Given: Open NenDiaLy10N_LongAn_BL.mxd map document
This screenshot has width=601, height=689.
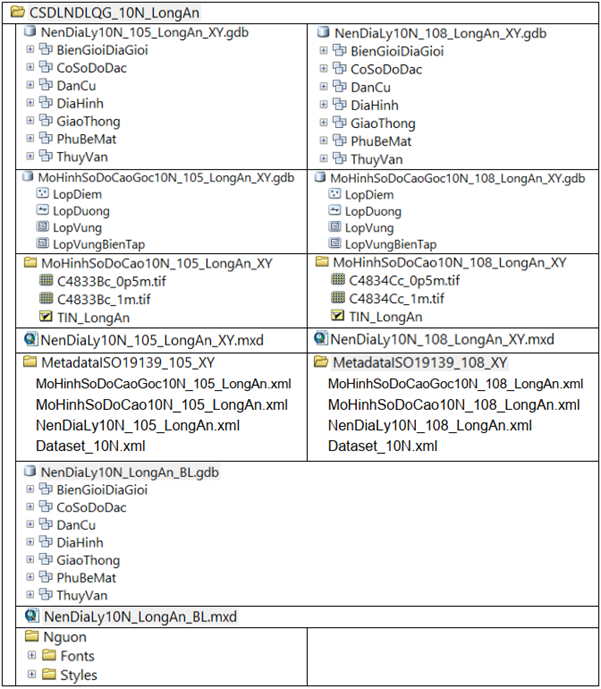Looking at the screenshot, I should point(139,616).
